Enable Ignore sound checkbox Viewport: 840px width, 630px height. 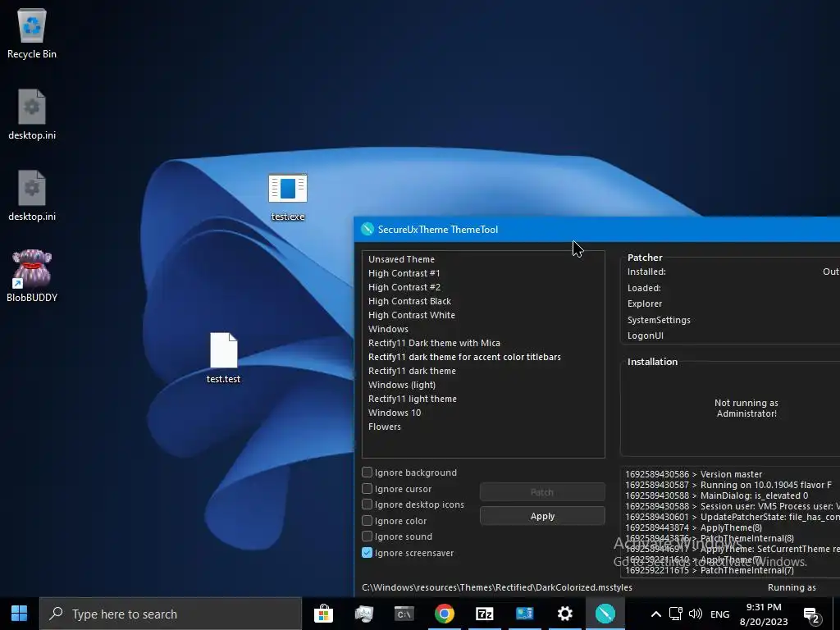(367, 536)
